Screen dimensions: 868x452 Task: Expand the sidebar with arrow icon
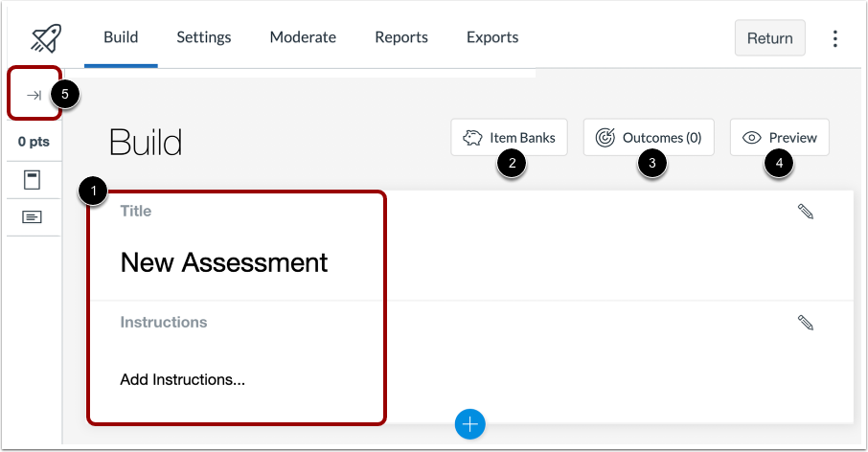pos(34,95)
